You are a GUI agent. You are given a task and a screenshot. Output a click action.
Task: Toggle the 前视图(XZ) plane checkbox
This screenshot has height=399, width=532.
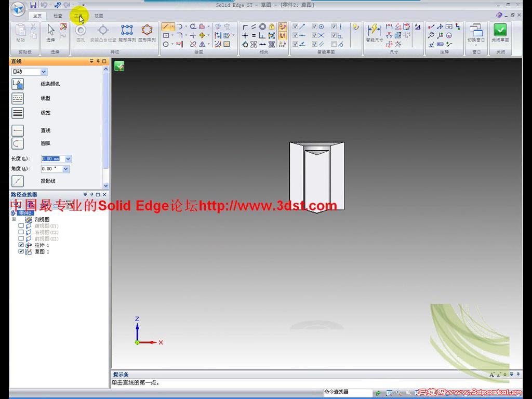(x=21, y=238)
